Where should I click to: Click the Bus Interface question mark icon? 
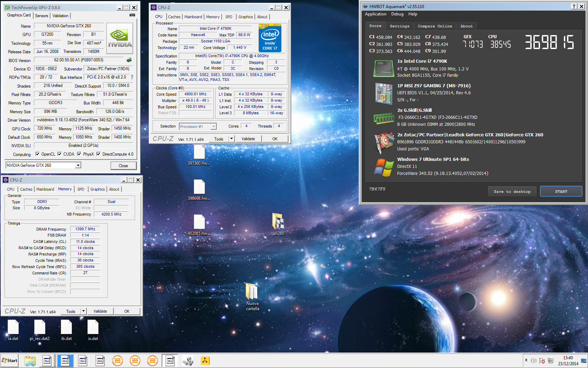point(132,77)
